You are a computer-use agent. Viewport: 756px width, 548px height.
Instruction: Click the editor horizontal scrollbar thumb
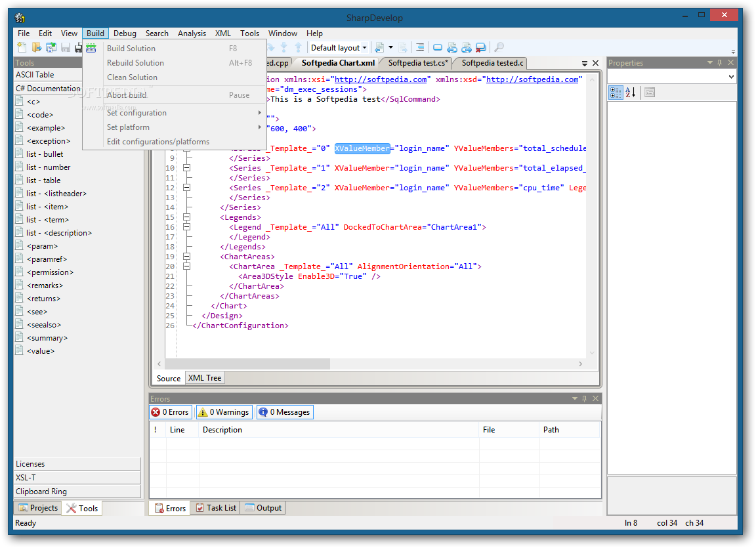tap(247, 364)
